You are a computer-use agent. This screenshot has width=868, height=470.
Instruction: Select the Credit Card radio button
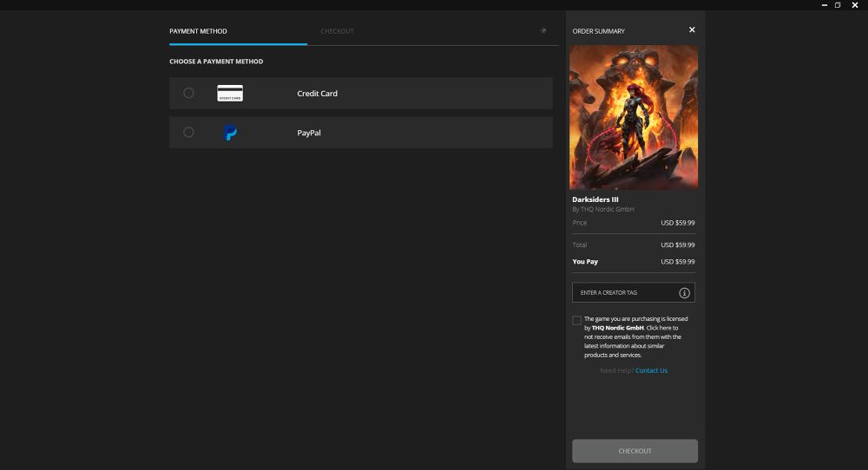point(188,93)
